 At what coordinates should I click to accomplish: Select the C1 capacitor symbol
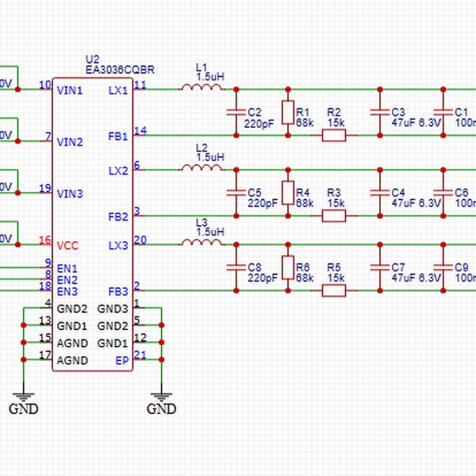pos(443,113)
